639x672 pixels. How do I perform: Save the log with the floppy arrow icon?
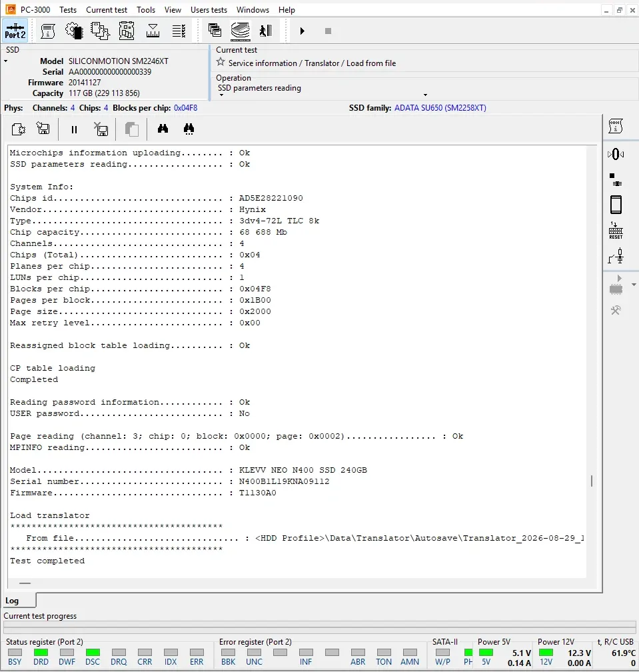point(43,129)
